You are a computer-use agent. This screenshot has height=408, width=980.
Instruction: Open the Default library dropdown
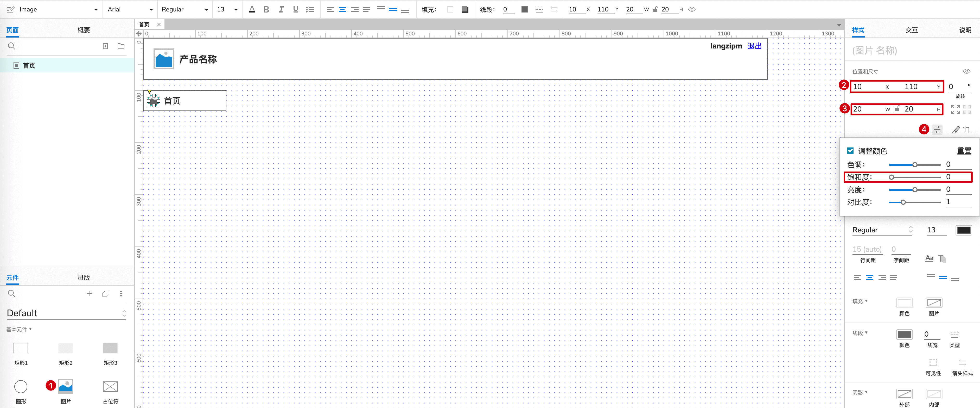(66, 313)
